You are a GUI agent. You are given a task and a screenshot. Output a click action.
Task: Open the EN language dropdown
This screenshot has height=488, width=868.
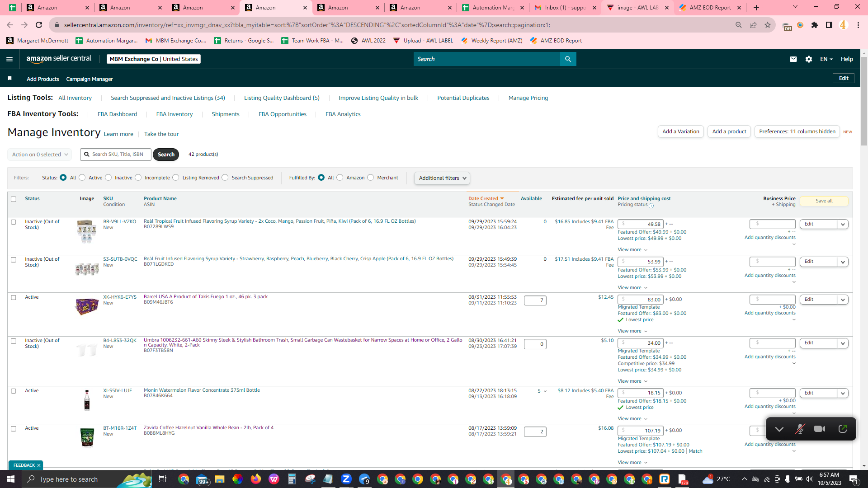tap(826, 59)
